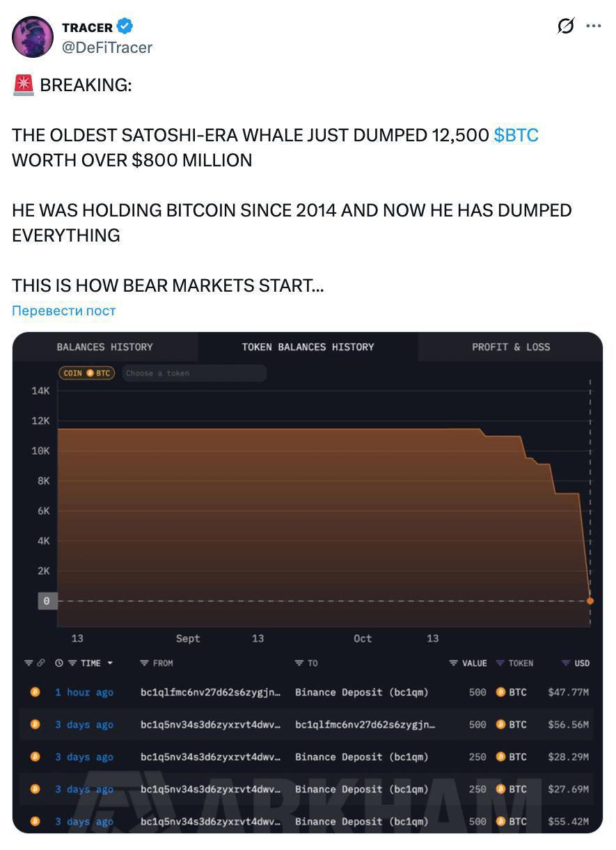Click the link icon in table header
The height and width of the screenshot is (850, 616).
tap(41, 663)
